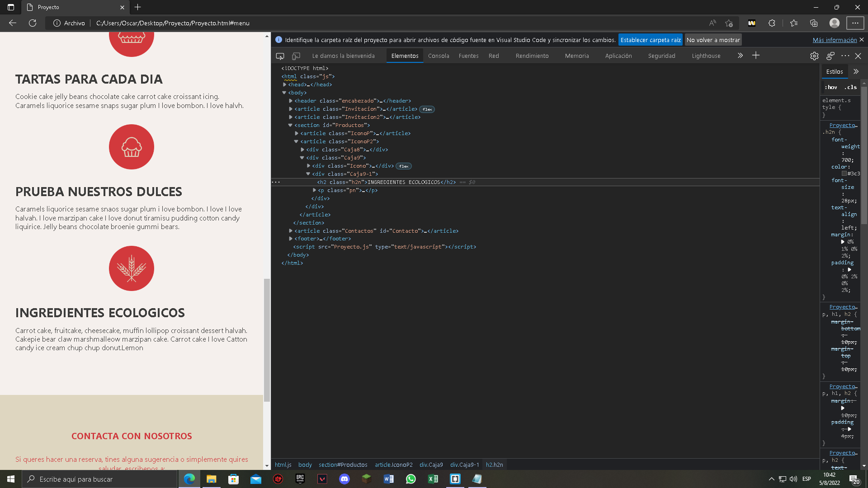
Task: Click the add new tool plus icon
Action: pyautogui.click(x=756, y=56)
